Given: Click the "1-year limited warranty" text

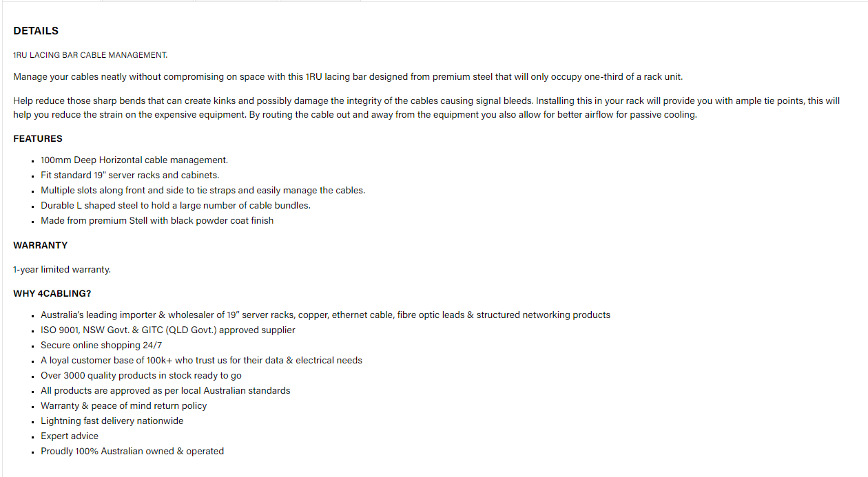Looking at the screenshot, I should (62, 269).
